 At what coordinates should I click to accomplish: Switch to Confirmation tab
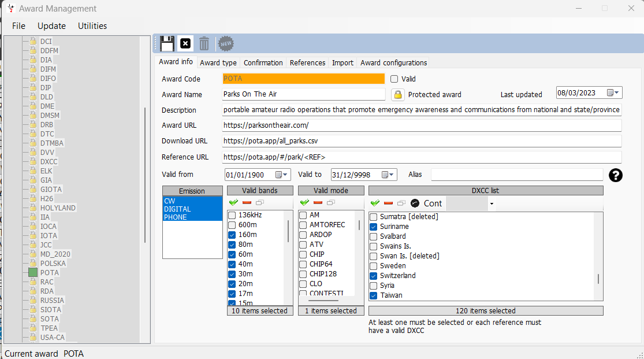(x=263, y=63)
